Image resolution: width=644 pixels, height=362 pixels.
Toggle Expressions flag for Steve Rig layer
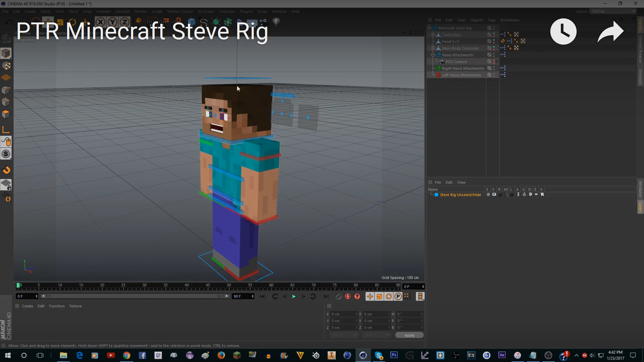pos(536,194)
